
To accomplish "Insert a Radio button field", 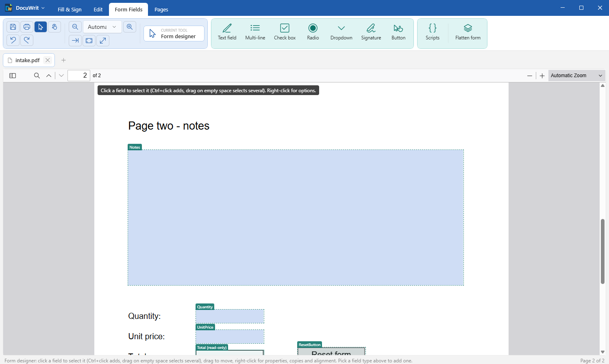I will [313, 32].
